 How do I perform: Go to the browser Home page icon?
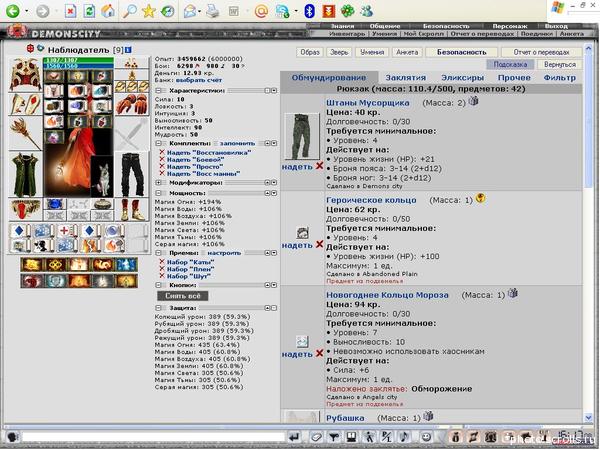coord(108,11)
